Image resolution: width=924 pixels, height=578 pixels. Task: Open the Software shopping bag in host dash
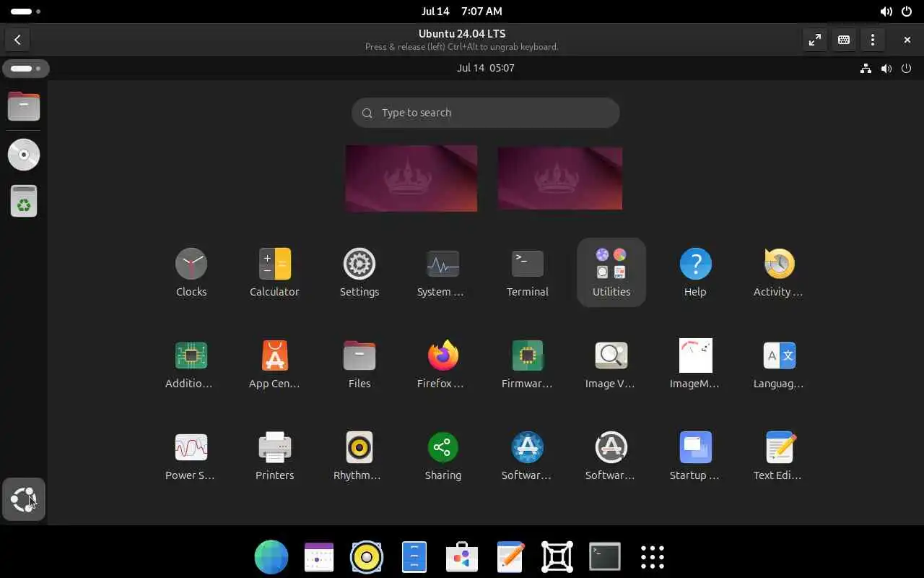coord(462,557)
